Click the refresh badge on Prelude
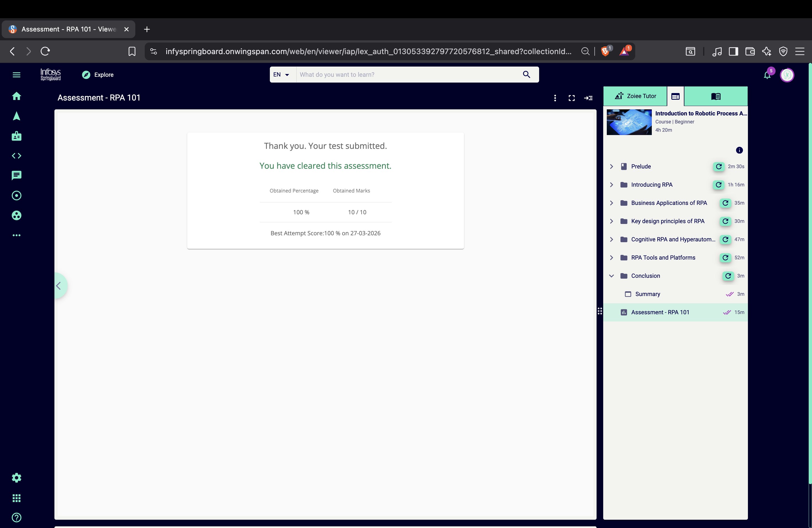The image size is (812, 528). tap(719, 167)
